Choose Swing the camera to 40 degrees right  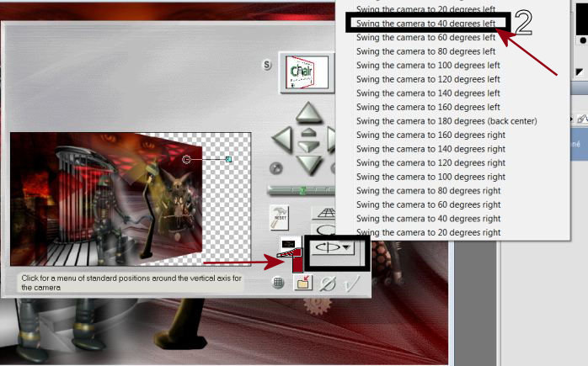pos(428,219)
